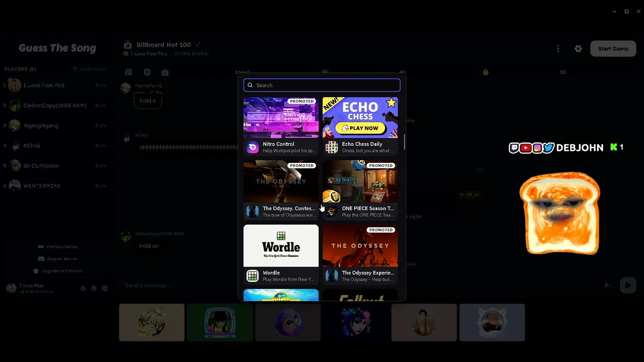
Task: Click the ONE PIECE Season app icon
Action: click(332, 211)
